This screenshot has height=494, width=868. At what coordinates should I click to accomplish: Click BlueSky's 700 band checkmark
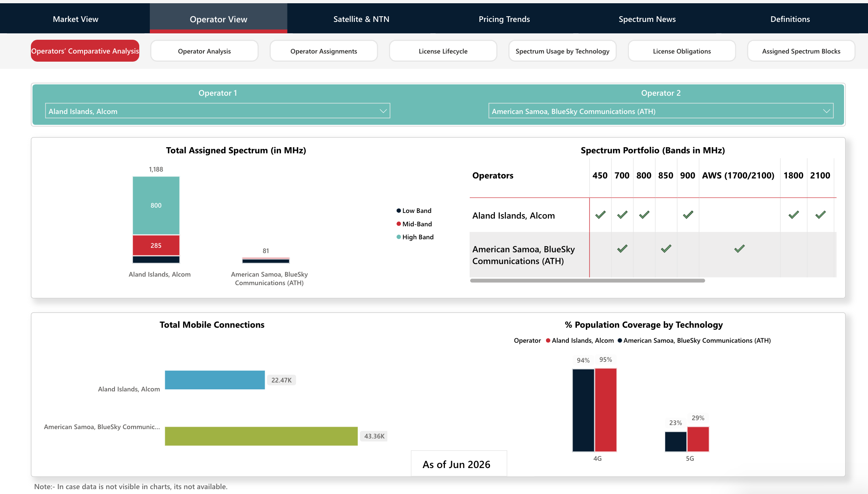pyautogui.click(x=622, y=249)
